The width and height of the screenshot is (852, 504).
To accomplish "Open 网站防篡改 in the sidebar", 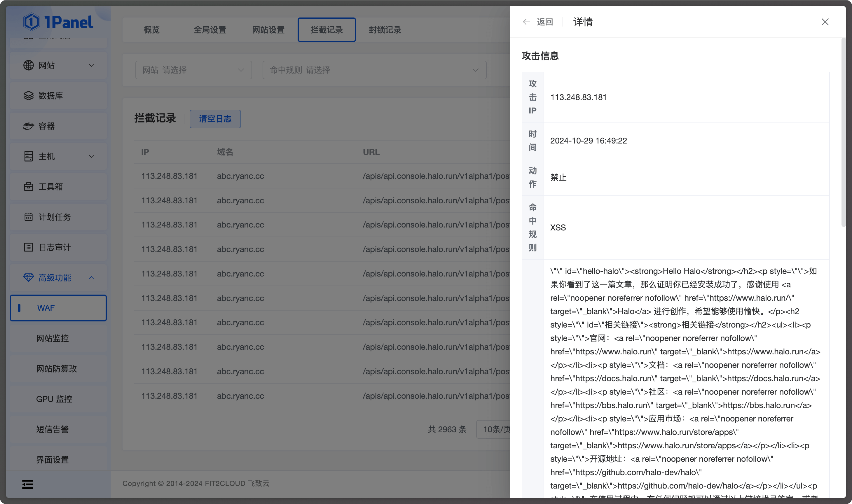I will coord(56,369).
